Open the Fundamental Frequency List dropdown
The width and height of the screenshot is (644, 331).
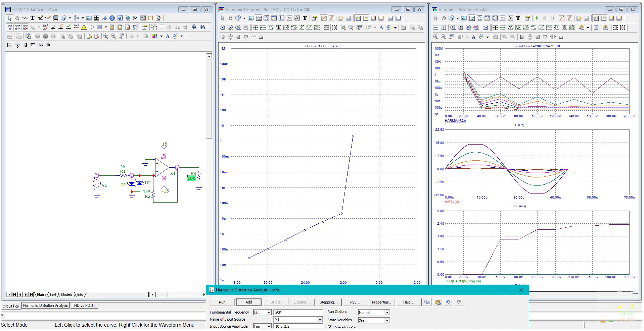269,313
